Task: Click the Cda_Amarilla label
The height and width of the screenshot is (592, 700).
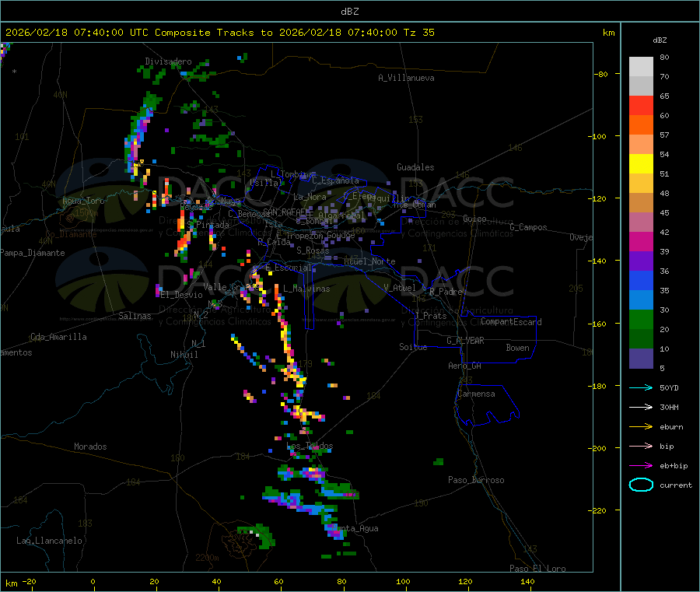Action: (x=58, y=337)
